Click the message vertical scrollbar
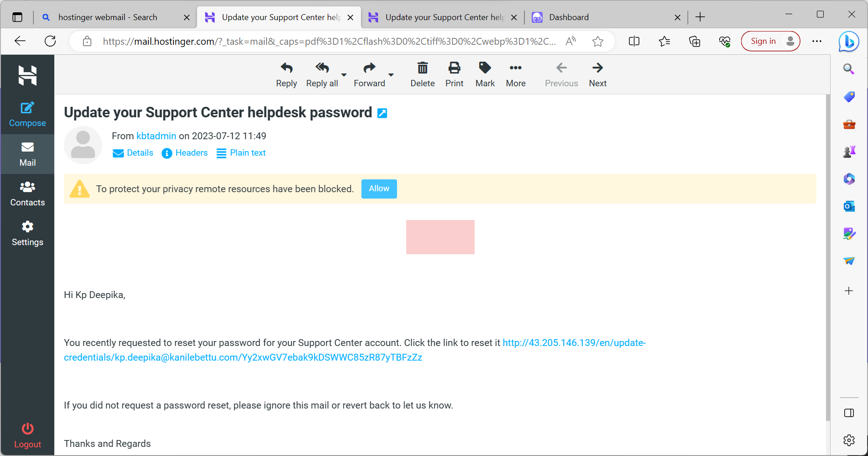The width and height of the screenshot is (868, 456). (x=828, y=257)
